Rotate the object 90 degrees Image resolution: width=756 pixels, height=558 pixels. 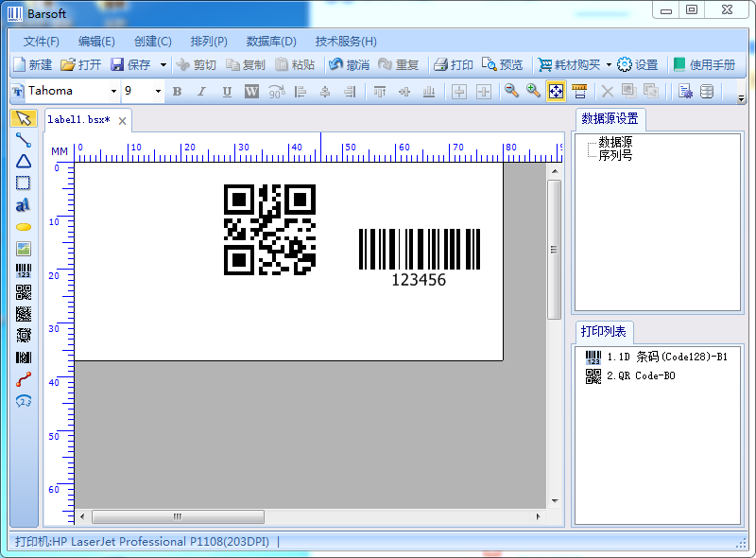[277, 91]
